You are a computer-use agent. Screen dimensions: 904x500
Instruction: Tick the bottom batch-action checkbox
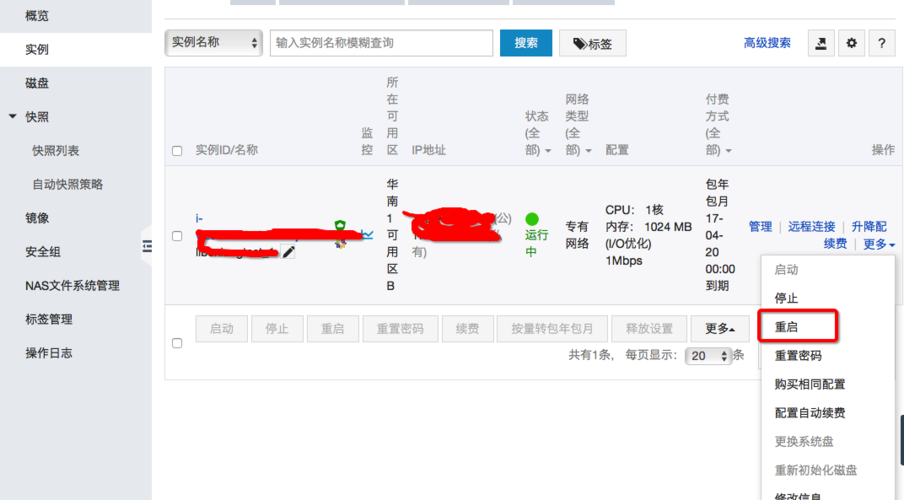point(177,343)
